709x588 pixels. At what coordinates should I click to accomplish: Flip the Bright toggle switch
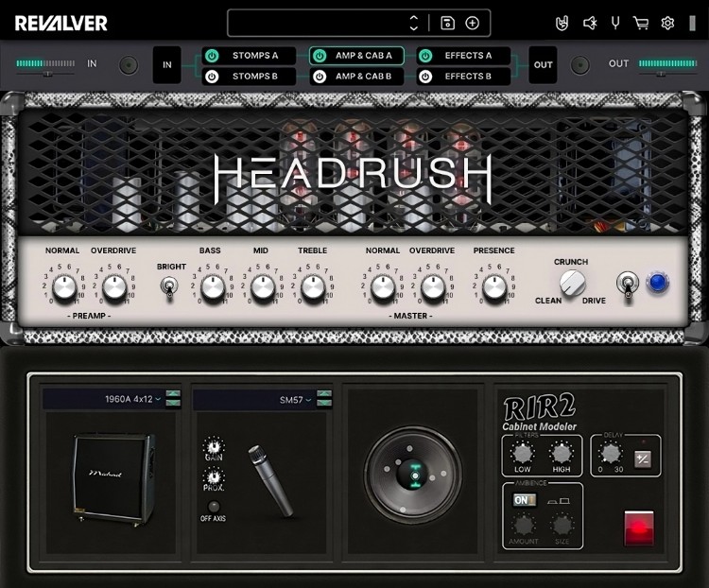[x=169, y=287]
